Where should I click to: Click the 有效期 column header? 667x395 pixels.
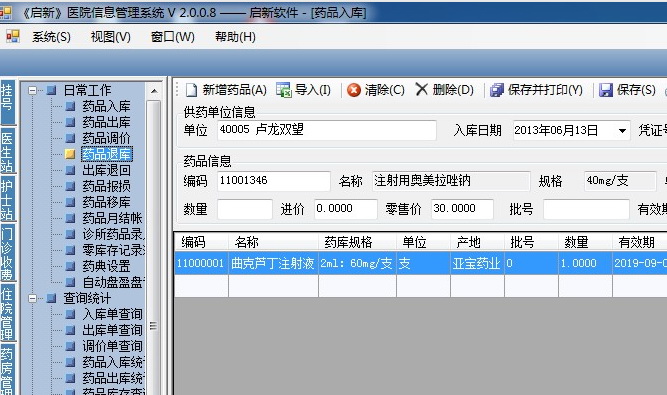pyautogui.click(x=639, y=242)
